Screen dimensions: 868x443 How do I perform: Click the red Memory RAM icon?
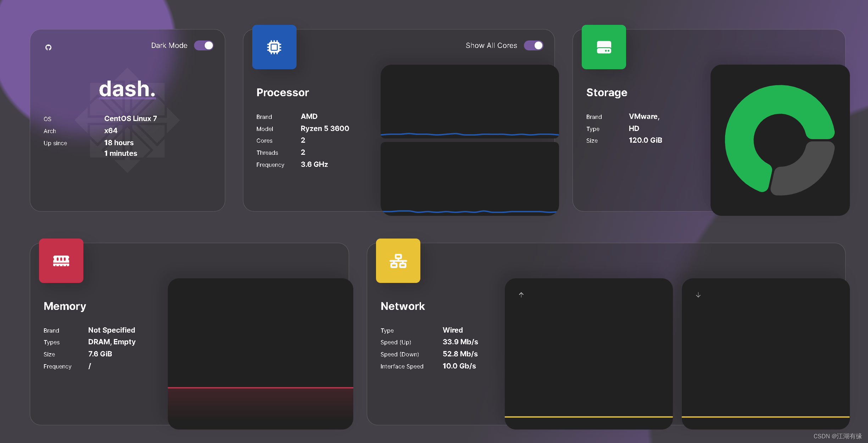61,261
